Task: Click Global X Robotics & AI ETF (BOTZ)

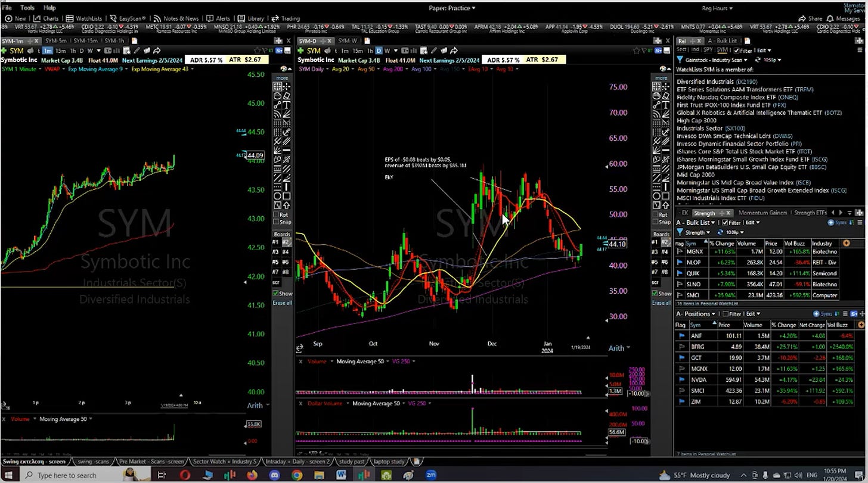Action: (759, 113)
